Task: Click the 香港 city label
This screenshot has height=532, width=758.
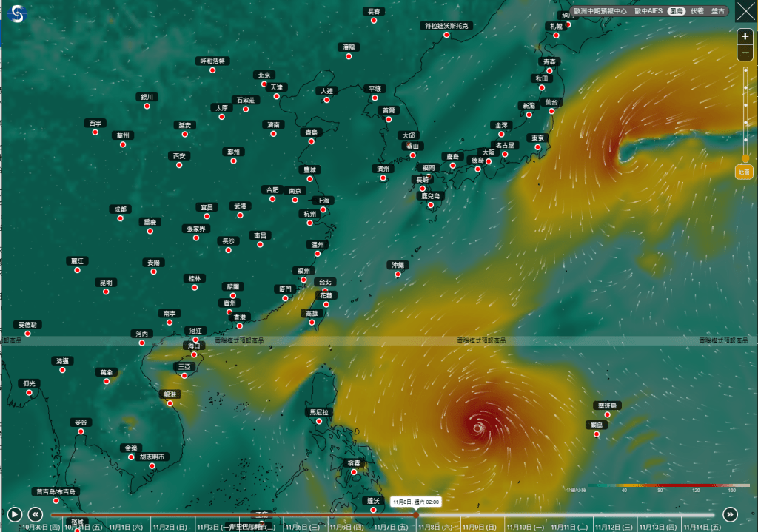Action: [239, 317]
